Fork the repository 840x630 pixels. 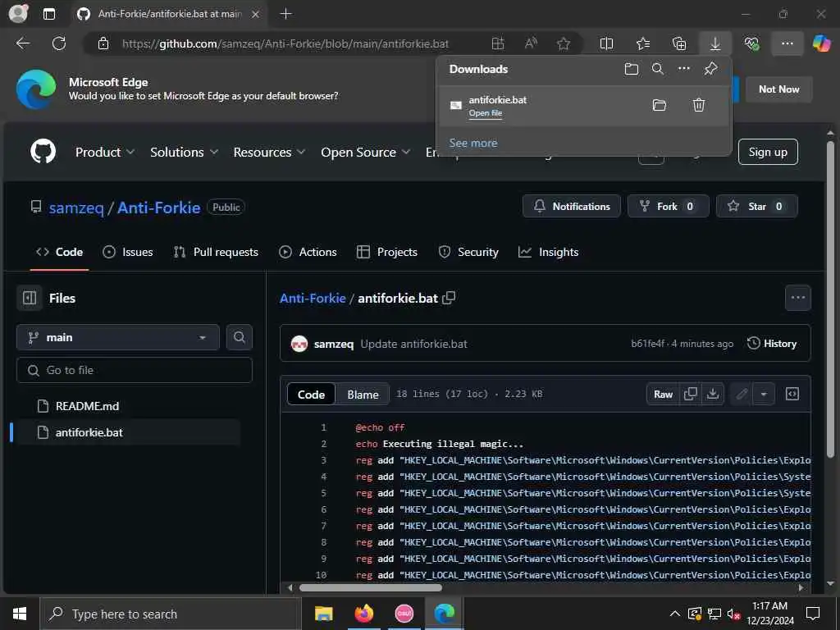coord(668,206)
